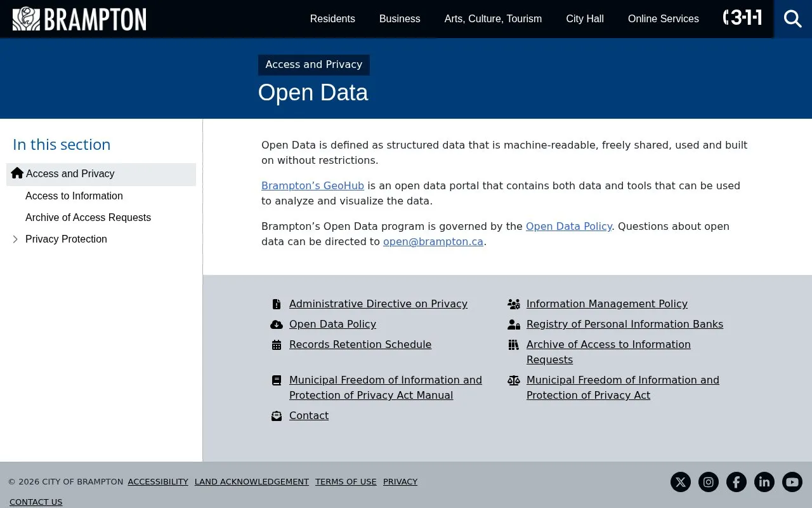The width and height of the screenshot is (812, 508).
Task: Click the home icon beside Access and Privacy
Action: pyautogui.click(x=17, y=173)
